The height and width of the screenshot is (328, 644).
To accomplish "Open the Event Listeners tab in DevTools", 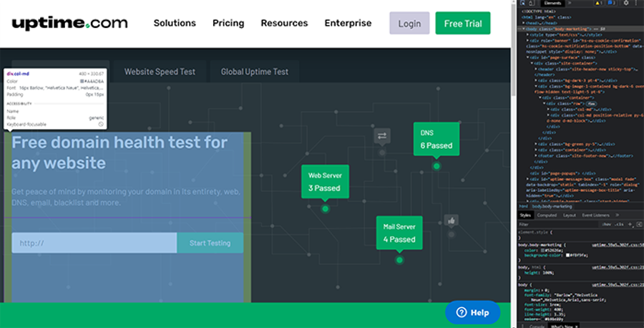I will tap(595, 215).
